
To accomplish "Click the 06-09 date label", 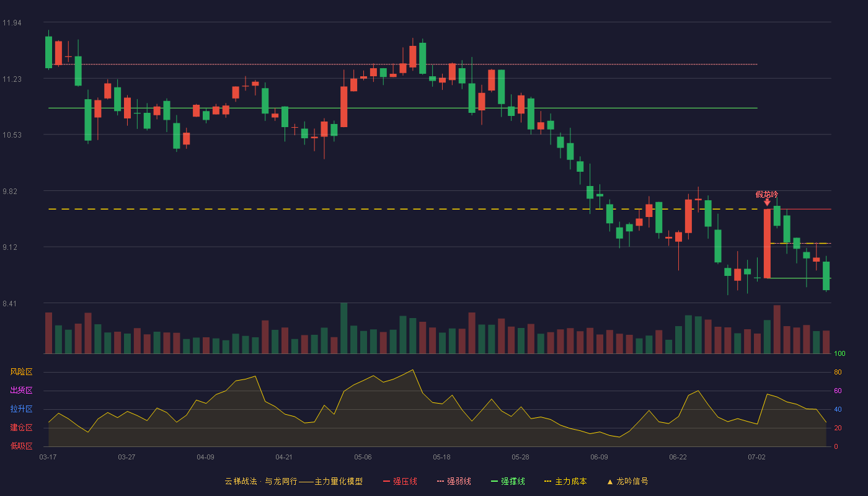I will (x=599, y=457).
